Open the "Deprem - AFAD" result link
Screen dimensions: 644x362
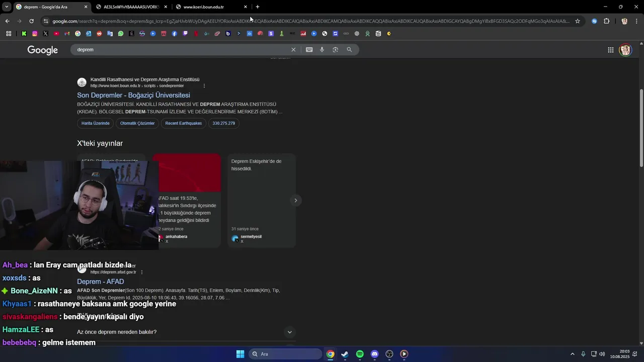tap(100, 282)
